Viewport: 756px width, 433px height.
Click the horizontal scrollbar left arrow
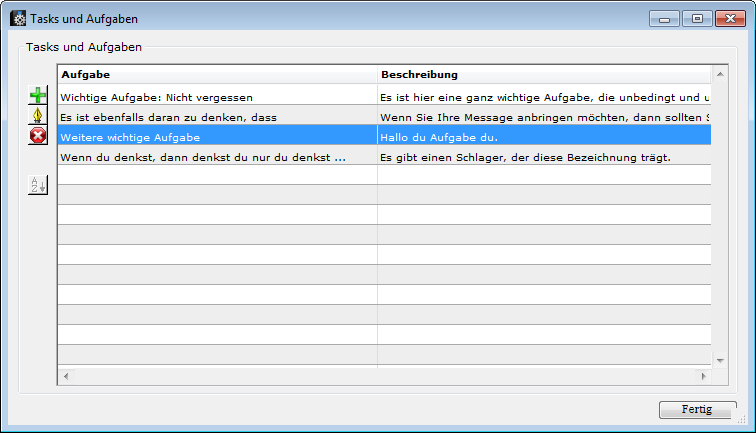click(x=66, y=376)
